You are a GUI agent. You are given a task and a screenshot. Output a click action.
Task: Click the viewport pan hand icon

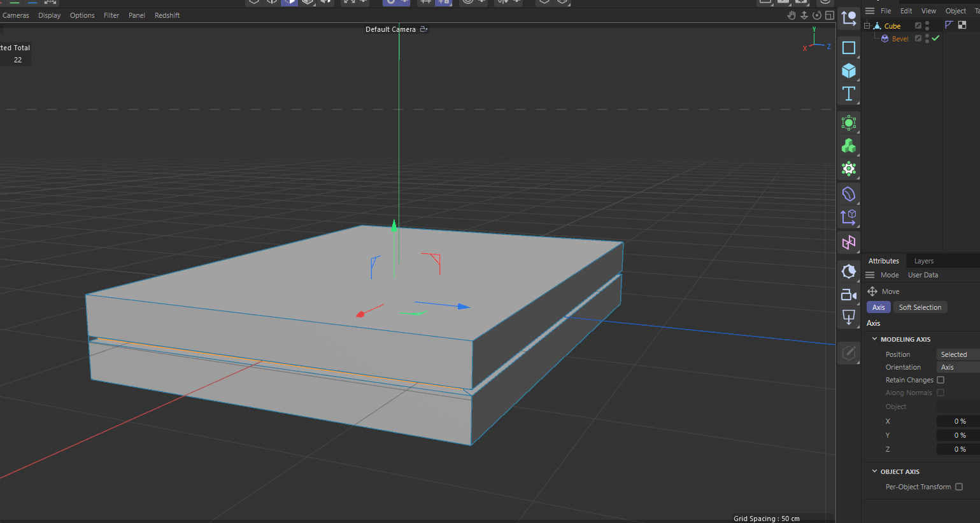pos(792,15)
